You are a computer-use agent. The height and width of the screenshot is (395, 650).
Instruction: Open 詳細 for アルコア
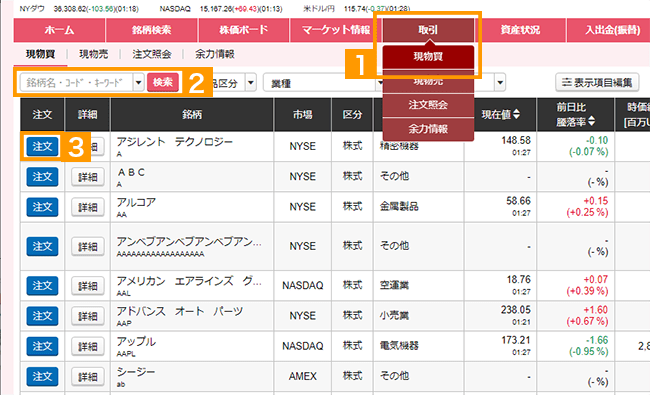[87, 207]
